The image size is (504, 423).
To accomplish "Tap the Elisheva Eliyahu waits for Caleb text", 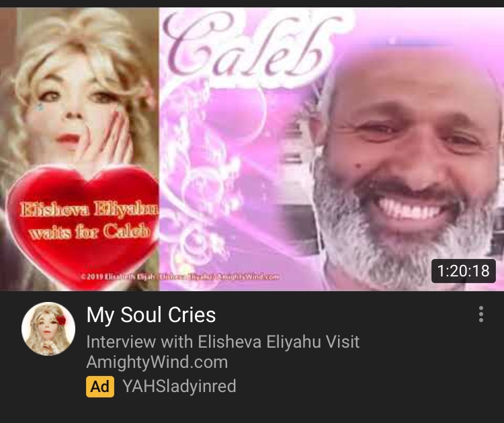I will click(x=89, y=221).
